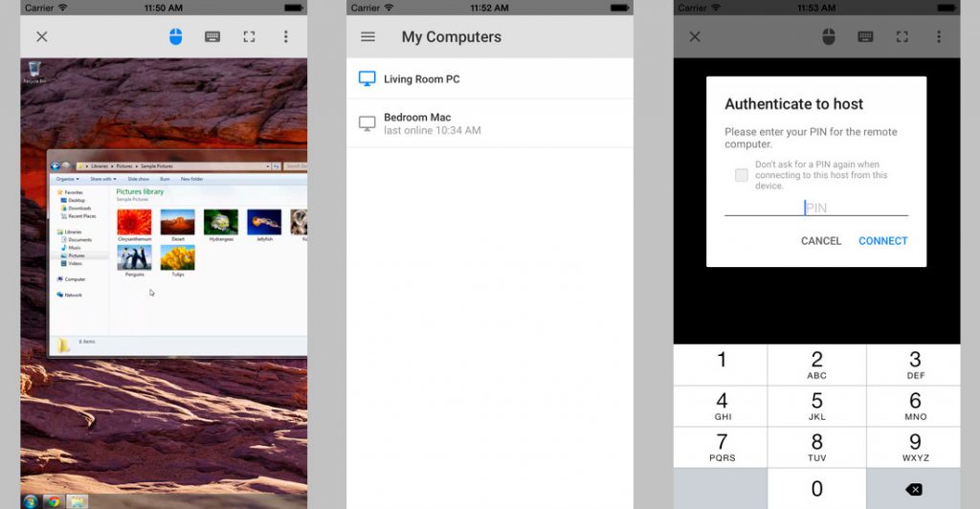Launch Chrome from the Windows taskbar

tap(54, 501)
